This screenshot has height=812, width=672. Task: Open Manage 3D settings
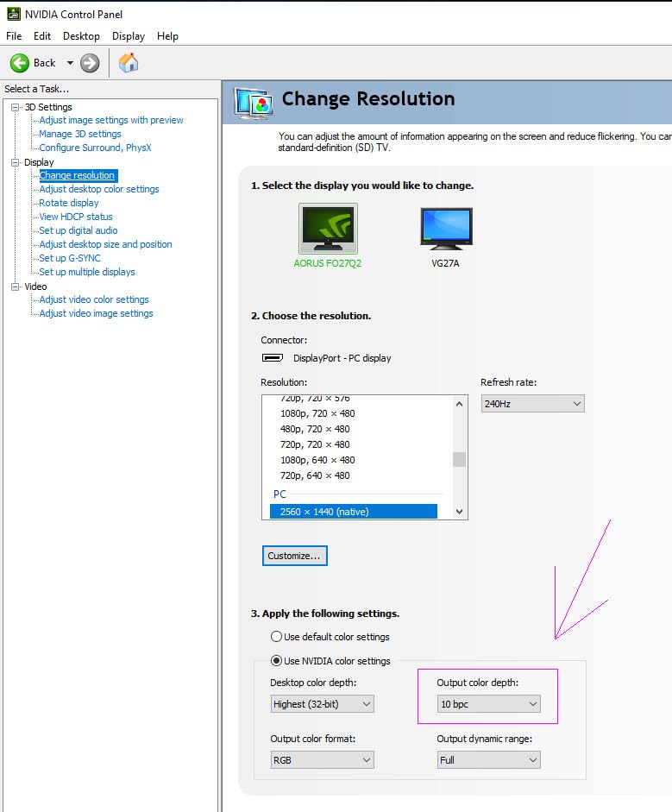(80, 134)
